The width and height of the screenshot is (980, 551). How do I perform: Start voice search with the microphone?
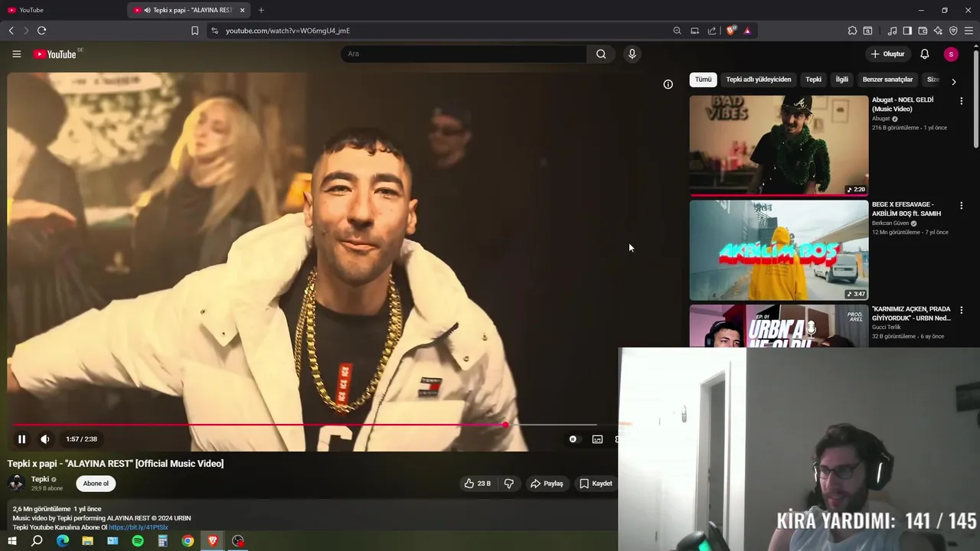632,54
